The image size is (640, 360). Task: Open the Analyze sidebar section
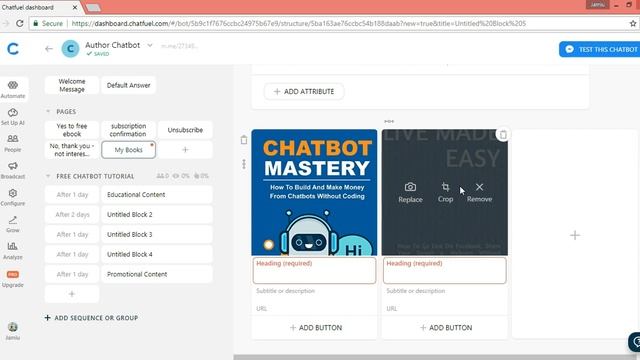click(13, 251)
